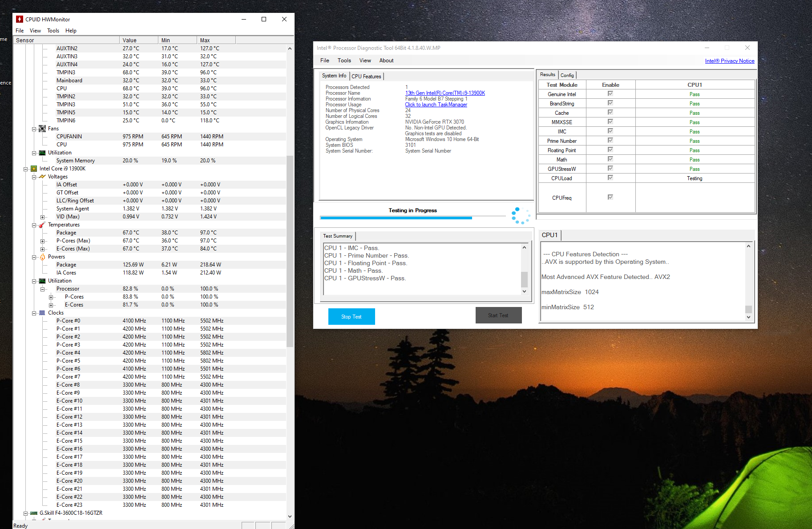The image size is (812, 529).
Task: Toggle the Prime Number test checkbox
Action: click(x=610, y=140)
